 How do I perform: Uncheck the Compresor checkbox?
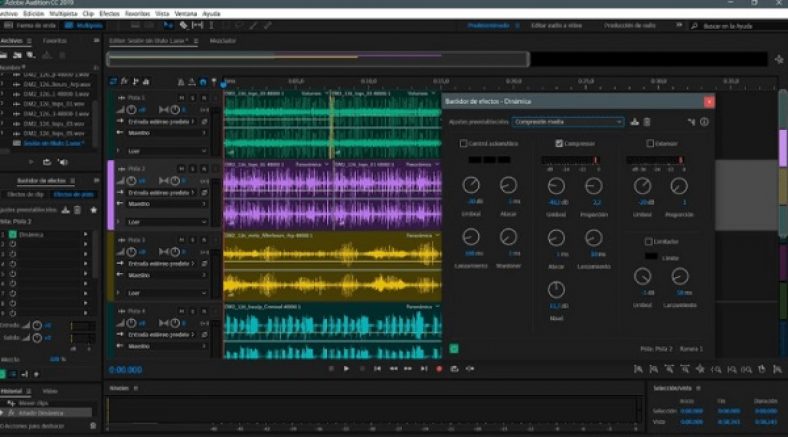(559, 144)
